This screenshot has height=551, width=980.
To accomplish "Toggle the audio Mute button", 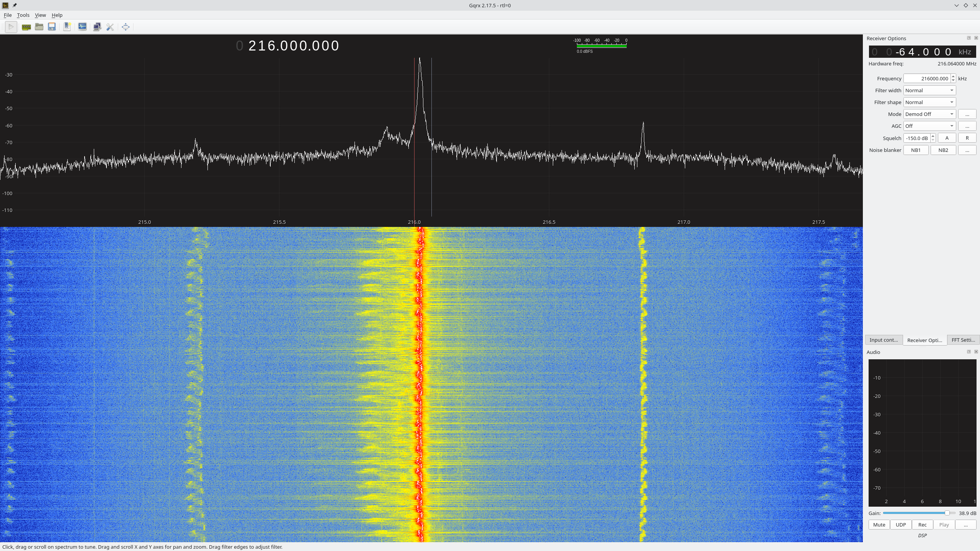I will [879, 525].
